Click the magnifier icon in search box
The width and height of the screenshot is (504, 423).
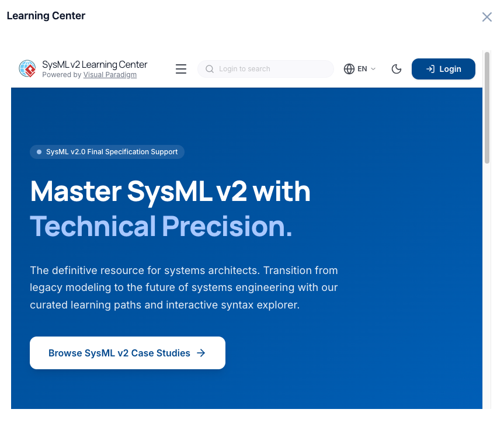pos(210,69)
